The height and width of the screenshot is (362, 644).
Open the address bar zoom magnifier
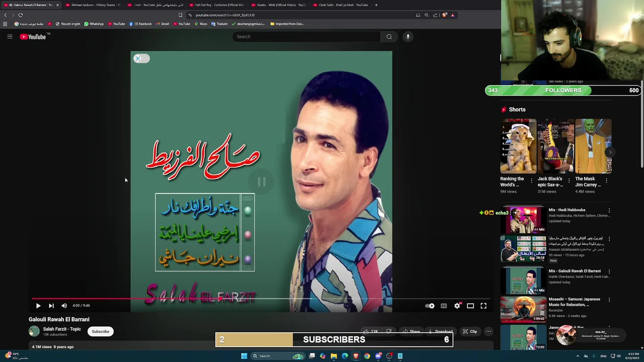point(427,15)
